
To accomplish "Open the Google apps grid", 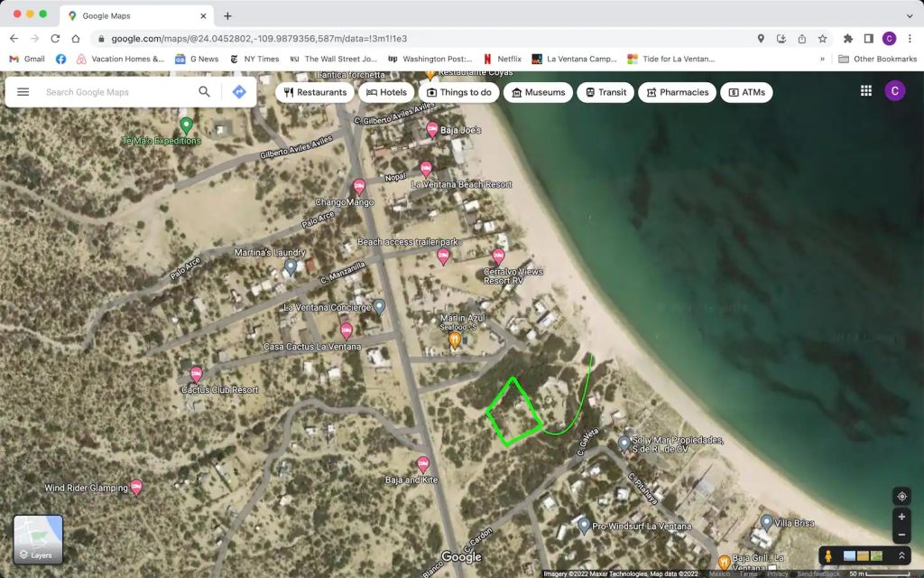I will (x=866, y=91).
